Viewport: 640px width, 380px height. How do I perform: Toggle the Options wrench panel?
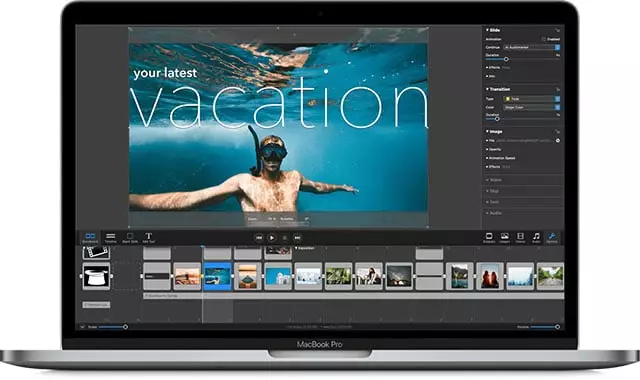[x=552, y=238]
